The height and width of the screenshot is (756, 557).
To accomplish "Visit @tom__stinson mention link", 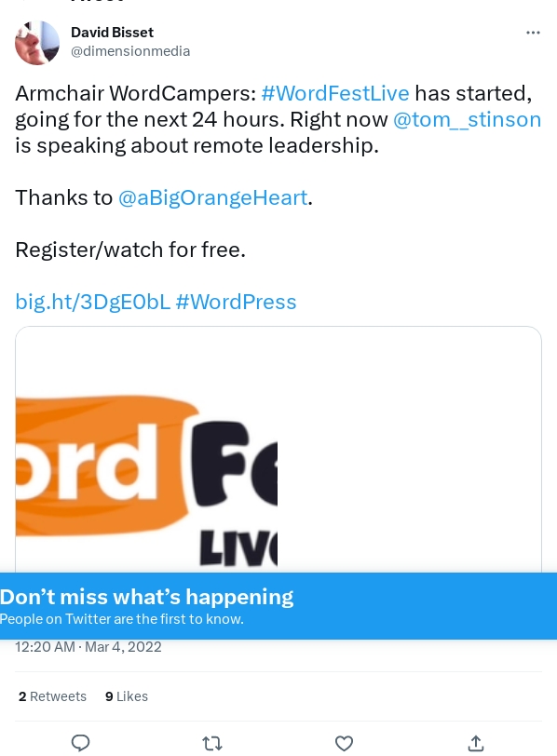I will [467, 119].
